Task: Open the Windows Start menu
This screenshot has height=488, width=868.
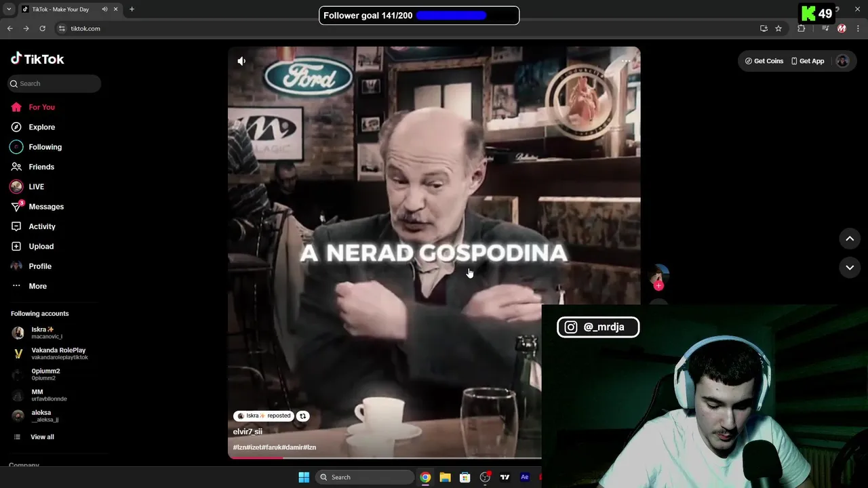Action: (304, 477)
